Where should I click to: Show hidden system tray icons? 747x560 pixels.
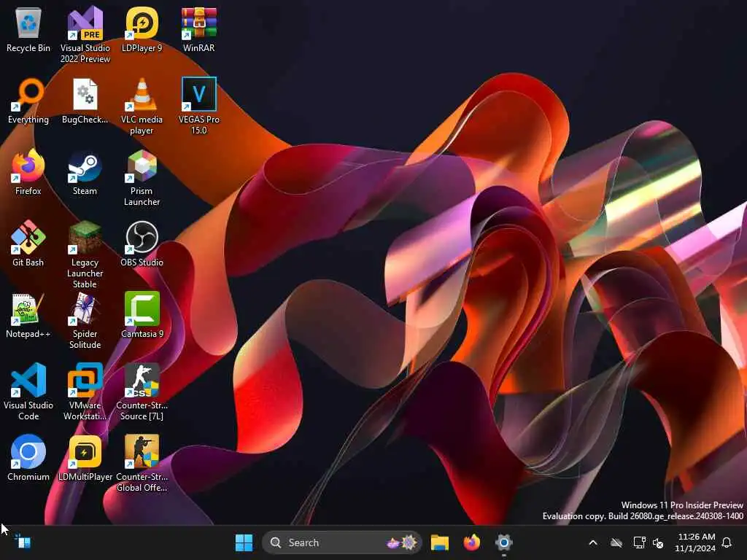coord(593,542)
